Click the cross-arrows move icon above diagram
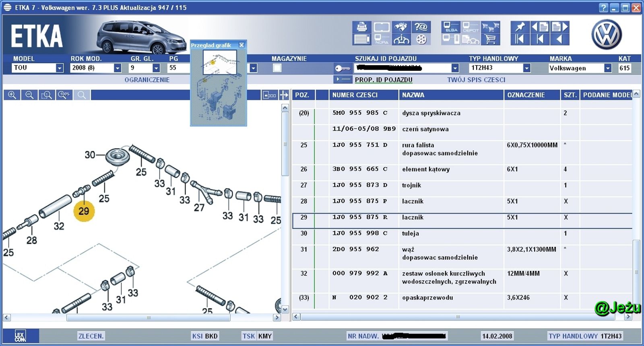 (284, 95)
